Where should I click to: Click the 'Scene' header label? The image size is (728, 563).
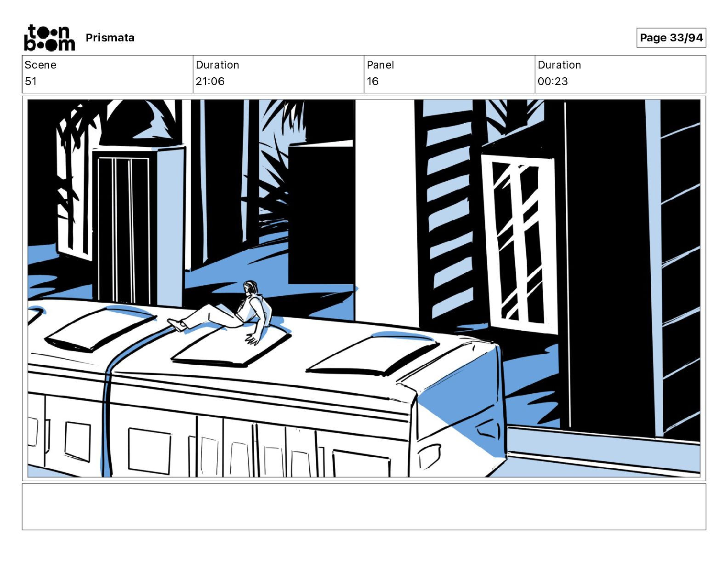pos(40,65)
